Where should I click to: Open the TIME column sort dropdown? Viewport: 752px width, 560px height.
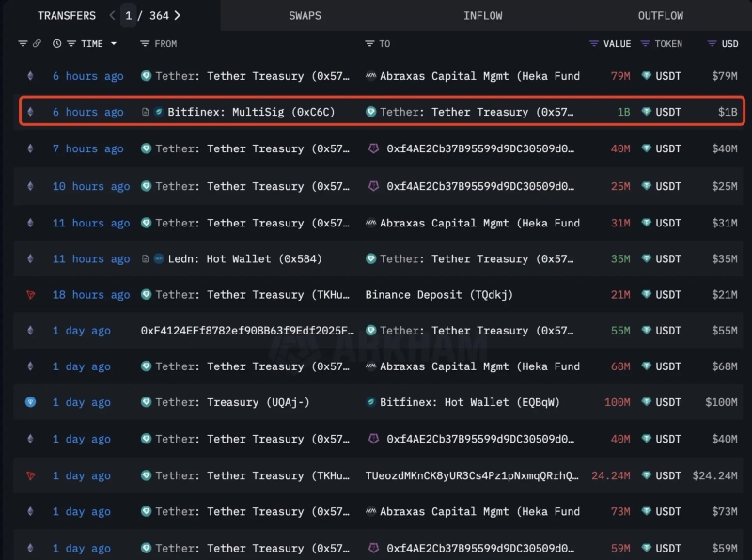click(114, 44)
